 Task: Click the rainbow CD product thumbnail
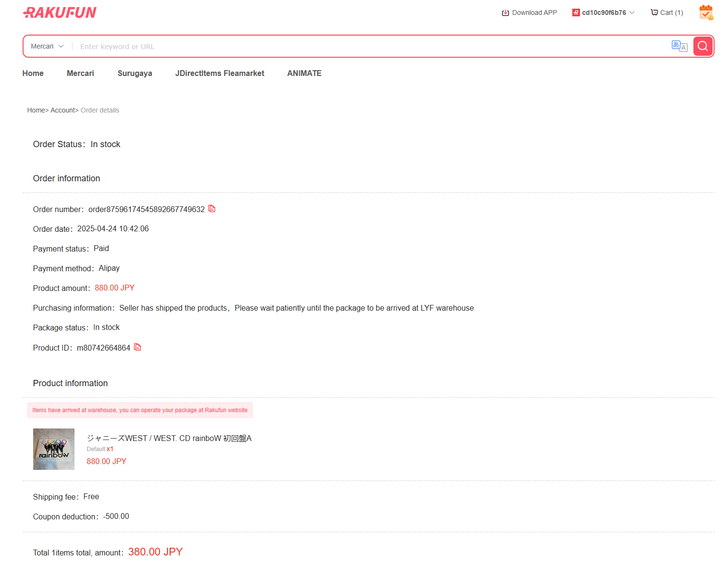(x=54, y=449)
